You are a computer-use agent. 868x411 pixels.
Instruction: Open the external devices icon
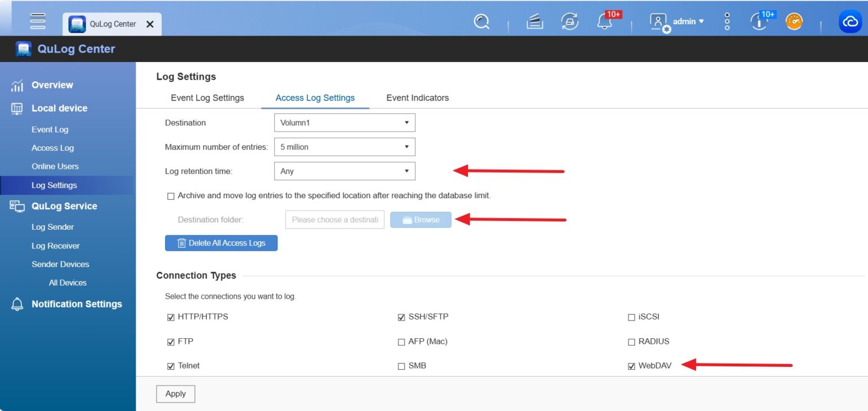(570, 21)
